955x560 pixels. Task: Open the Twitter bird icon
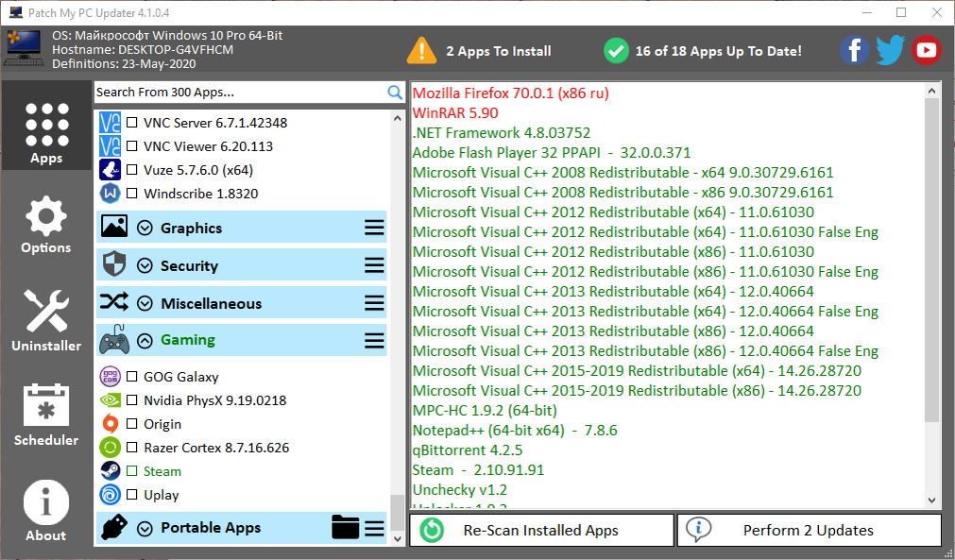coord(891,50)
